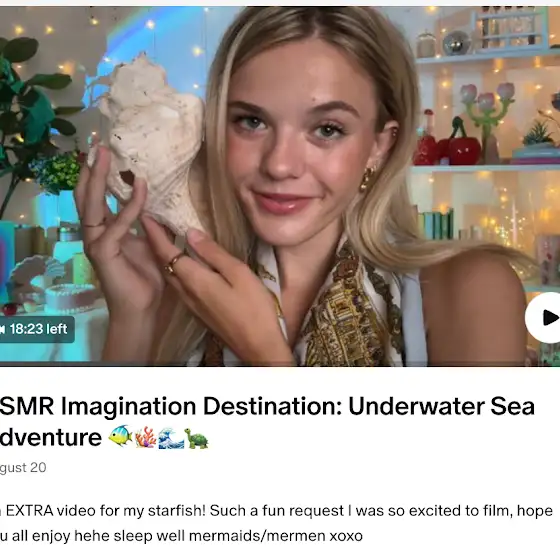Click the 18:23 left time badge
Image resolution: width=560 pixels, height=560 pixels.
click(36, 329)
